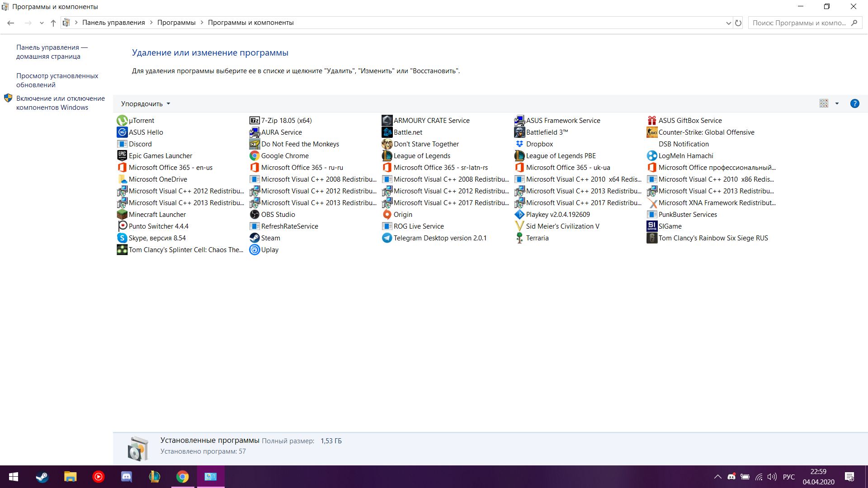The width and height of the screenshot is (868, 488).
Task: Select the 7-Zip 18.05 (x64) icon
Action: 255,121
